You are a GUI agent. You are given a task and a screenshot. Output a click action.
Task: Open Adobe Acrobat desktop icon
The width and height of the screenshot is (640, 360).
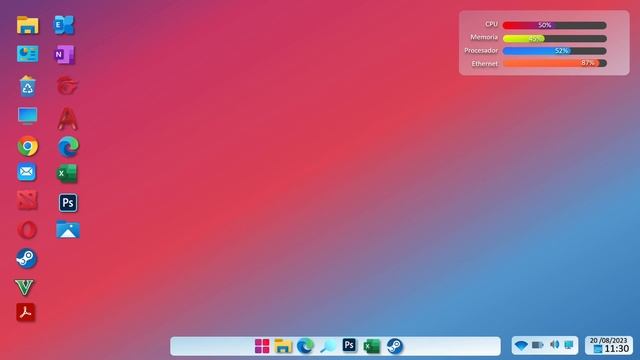(x=26, y=312)
